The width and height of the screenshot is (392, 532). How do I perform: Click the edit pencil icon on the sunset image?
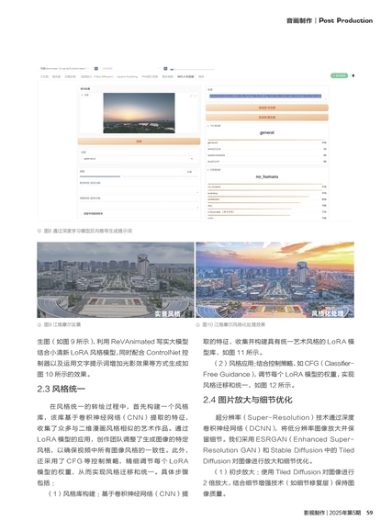[x=192, y=96]
